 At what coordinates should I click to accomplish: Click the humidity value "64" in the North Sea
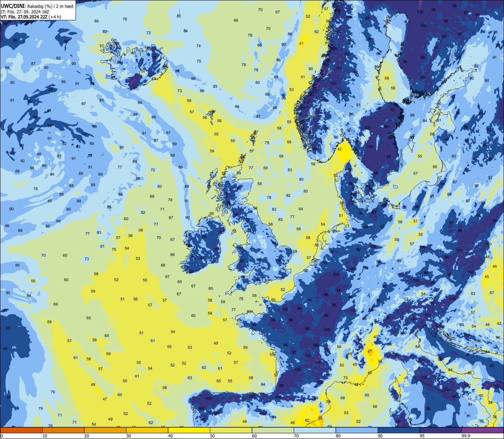pyautogui.click(x=301, y=209)
